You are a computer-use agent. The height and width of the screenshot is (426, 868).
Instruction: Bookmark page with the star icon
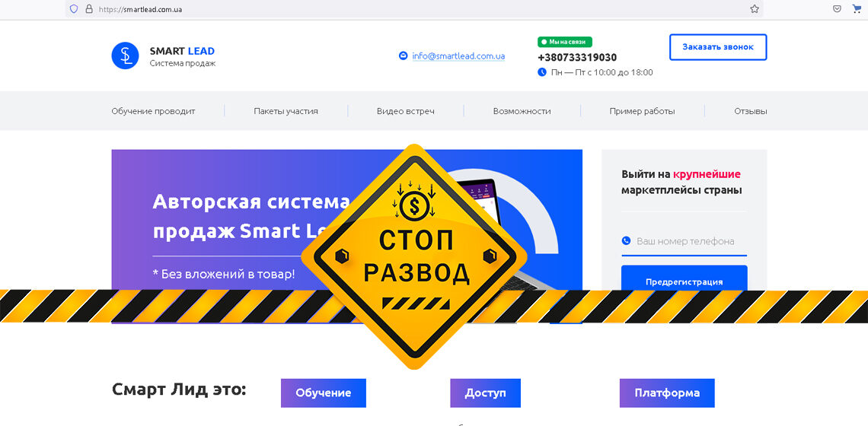(x=754, y=9)
